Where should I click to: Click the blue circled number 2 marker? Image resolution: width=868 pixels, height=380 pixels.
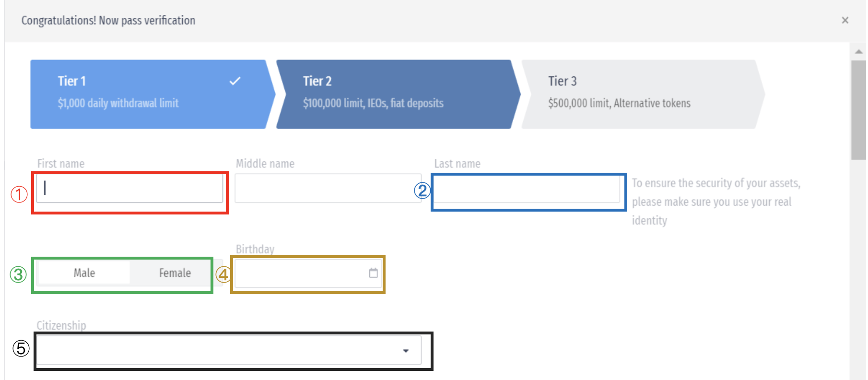[x=422, y=190]
